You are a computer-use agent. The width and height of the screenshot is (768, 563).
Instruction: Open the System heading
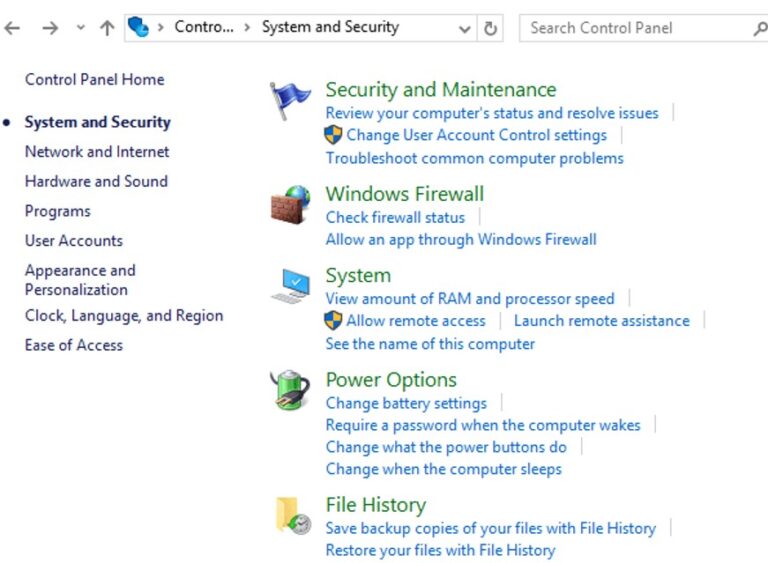pos(359,276)
